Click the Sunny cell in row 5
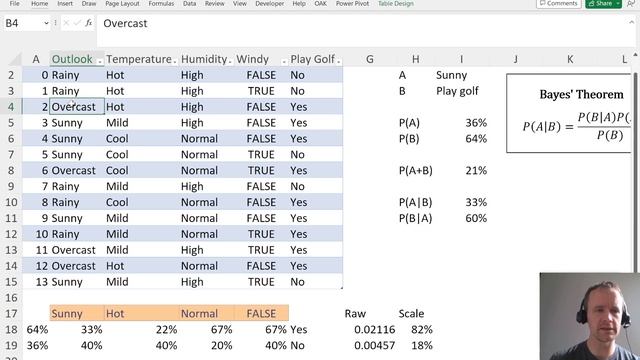This screenshot has width=640, height=360. click(x=77, y=123)
